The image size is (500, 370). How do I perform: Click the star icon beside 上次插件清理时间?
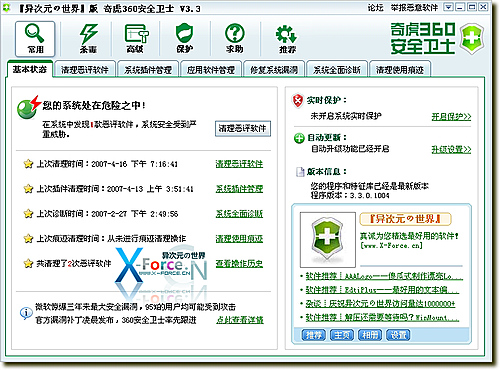click(28, 189)
